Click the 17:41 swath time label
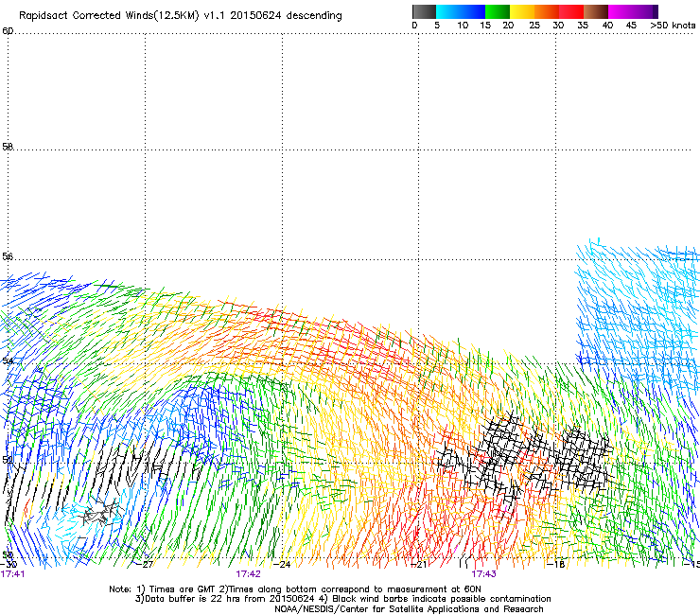 point(12,574)
